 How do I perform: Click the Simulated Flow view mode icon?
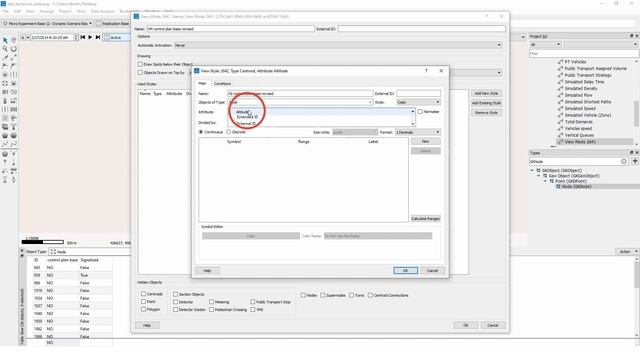point(560,95)
